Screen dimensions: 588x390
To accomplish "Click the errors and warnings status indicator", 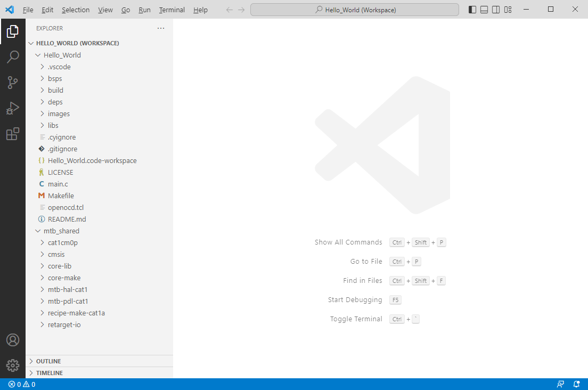I will click(x=22, y=384).
